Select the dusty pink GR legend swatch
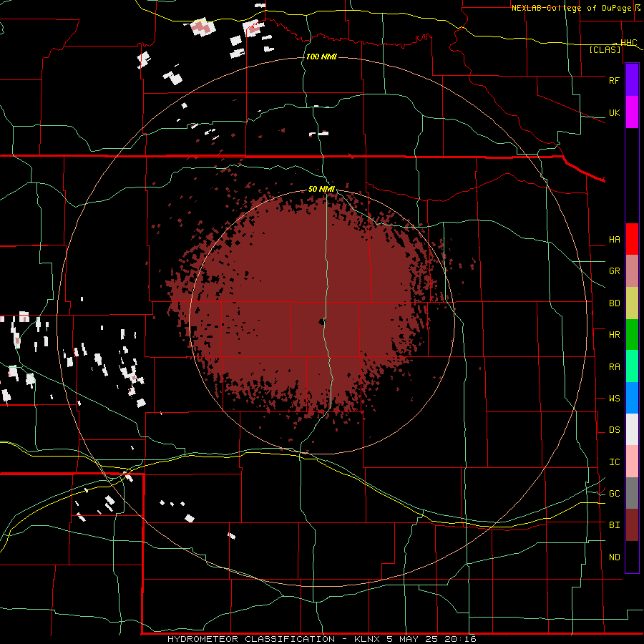 pos(632,271)
